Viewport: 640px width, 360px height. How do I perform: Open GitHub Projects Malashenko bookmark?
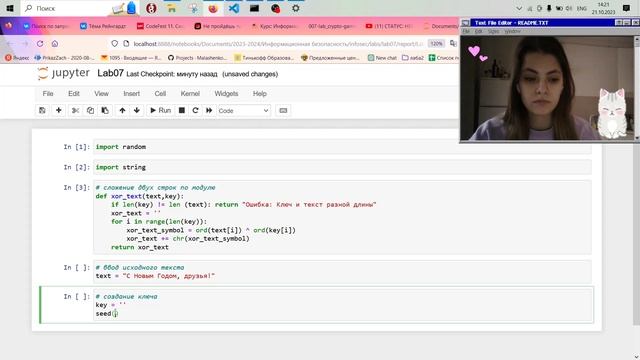(198, 58)
